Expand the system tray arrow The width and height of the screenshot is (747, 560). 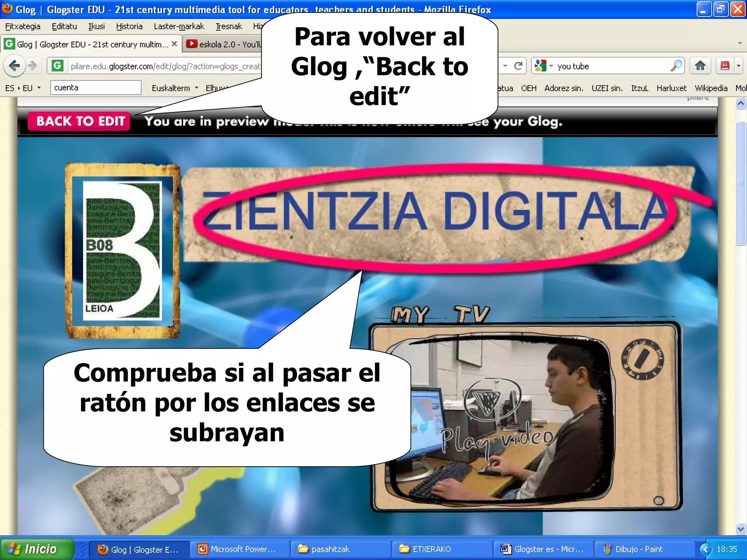pyautogui.click(x=705, y=549)
